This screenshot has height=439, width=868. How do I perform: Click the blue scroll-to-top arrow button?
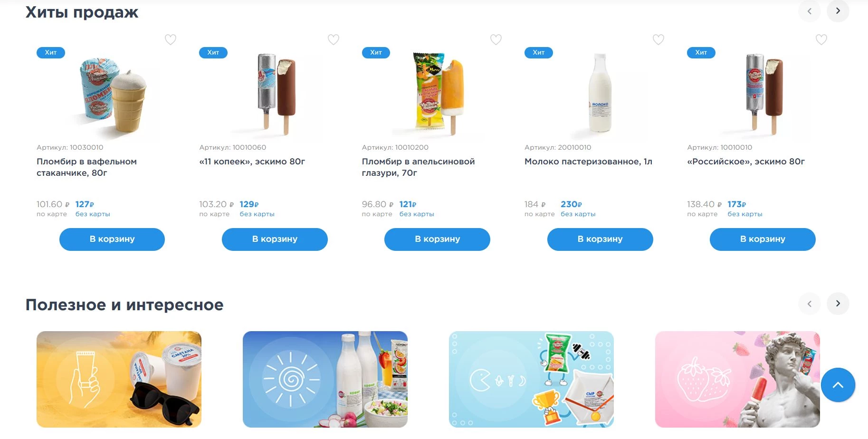pyautogui.click(x=838, y=385)
